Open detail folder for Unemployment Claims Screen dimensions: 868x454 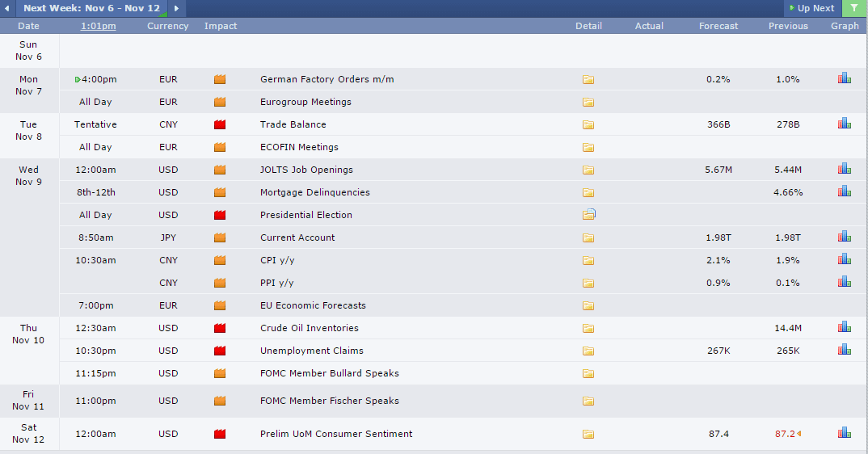pyautogui.click(x=588, y=351)
